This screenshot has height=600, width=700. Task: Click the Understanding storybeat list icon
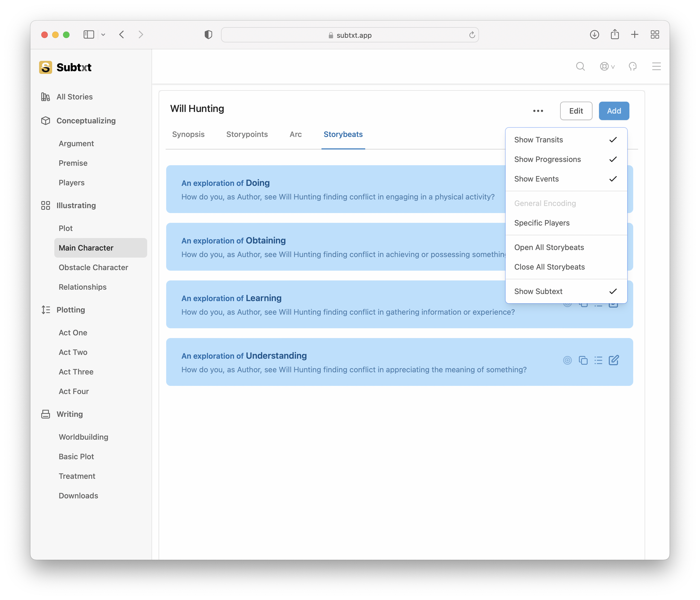pyautogui.click(x=598, y=360)
